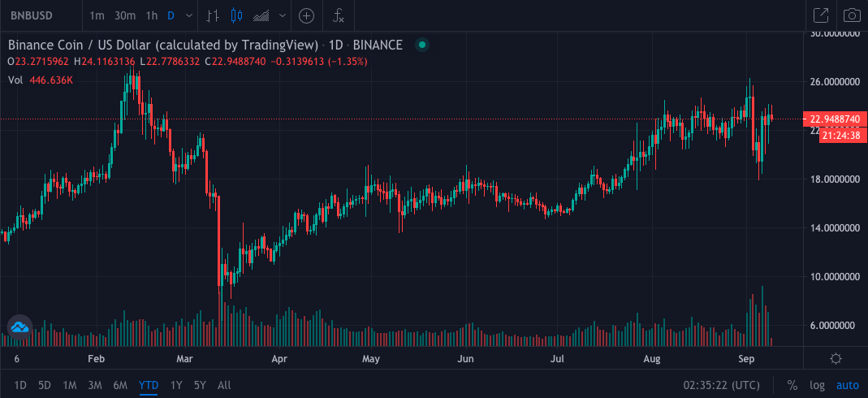
Task: Click the Jun label on time axis
Action: point(465,359)
